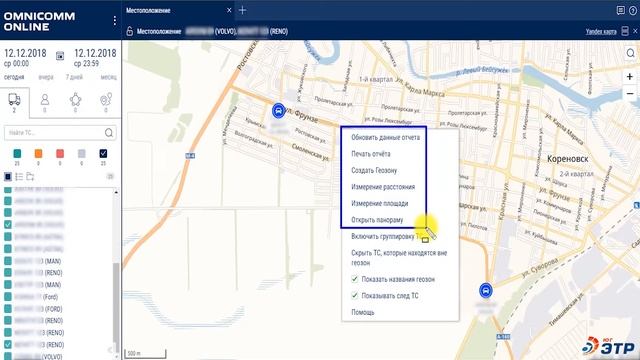Filter vehicles by the teal status swatch
Viewport: 640px width, 360px height.
click(17, 153)
